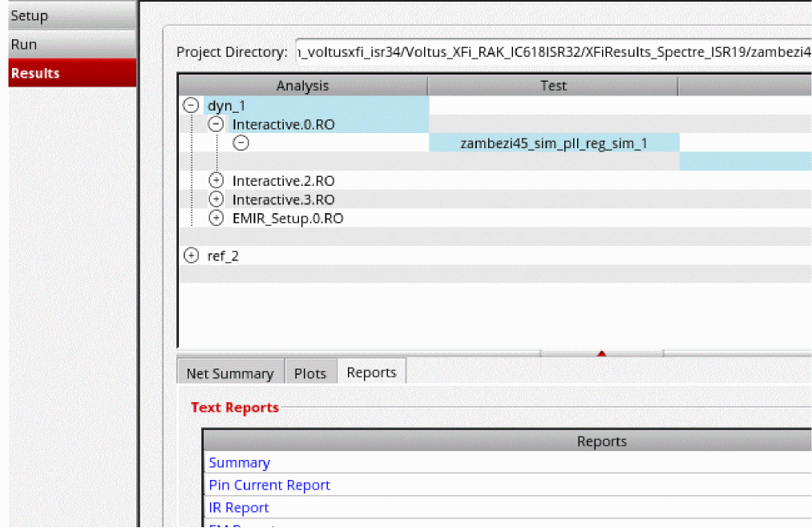Click in the Project Directory path field

point(553,52)
